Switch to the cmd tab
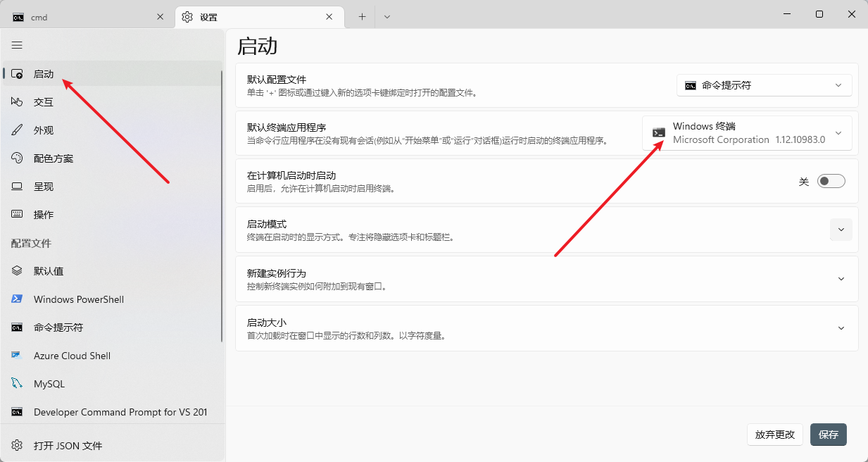 [x=88, y=17]
